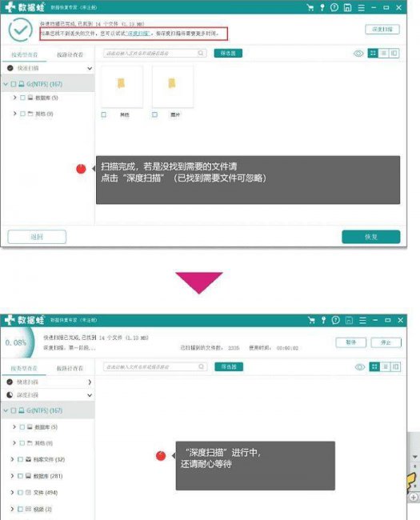Collapse the G:(NTFS) node in scan-complete window
The image size is (420, 520).
pyautogui.click(x=6, y=84)
